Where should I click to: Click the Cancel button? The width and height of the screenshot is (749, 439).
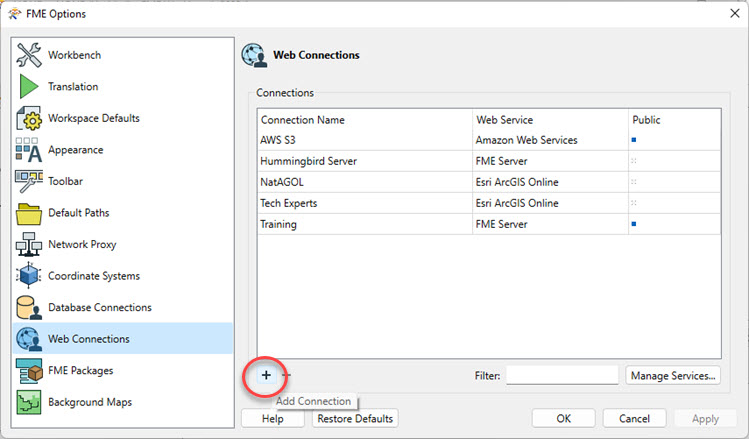tap(634, 418)
